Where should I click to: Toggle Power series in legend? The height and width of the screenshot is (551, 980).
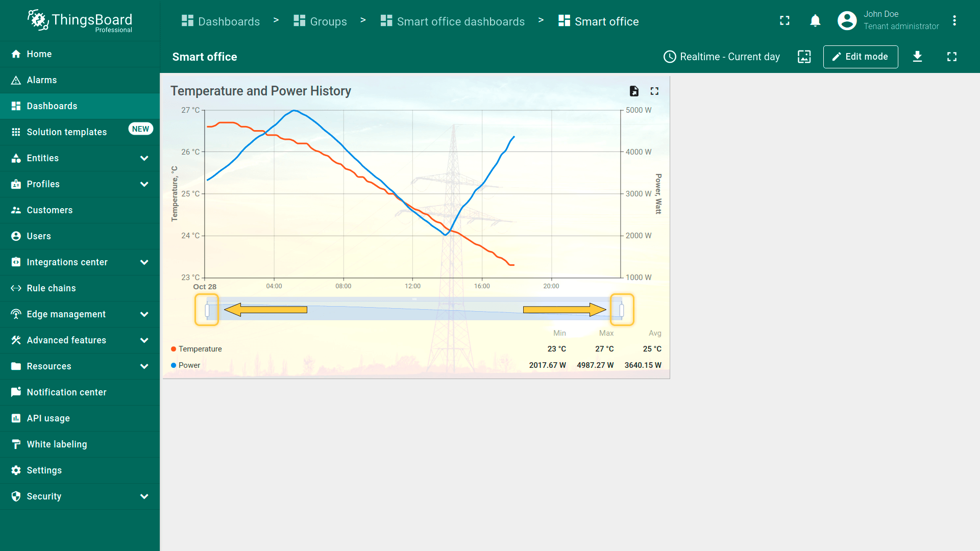[189, 365]
